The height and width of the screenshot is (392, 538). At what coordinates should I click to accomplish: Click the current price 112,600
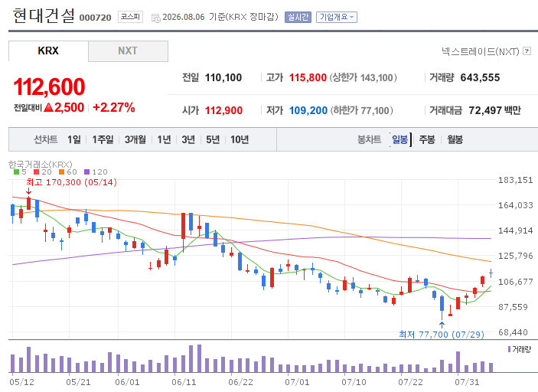(x=49, y=87)
